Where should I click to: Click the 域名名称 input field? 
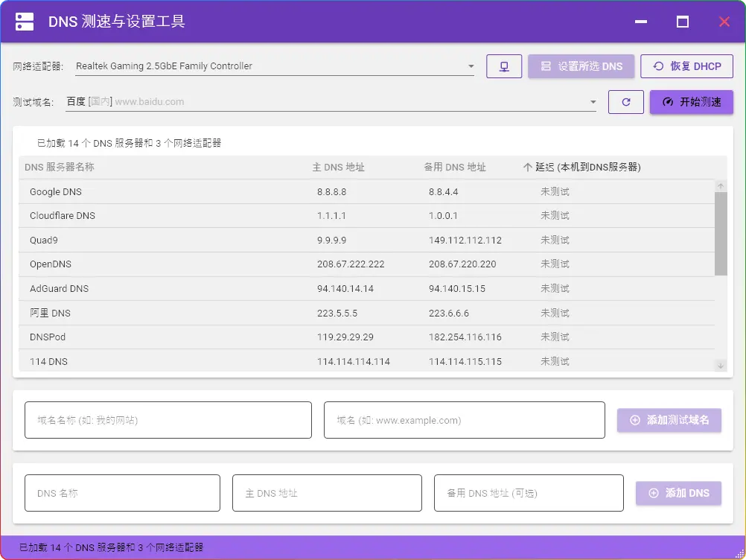[x=168, y=420]
